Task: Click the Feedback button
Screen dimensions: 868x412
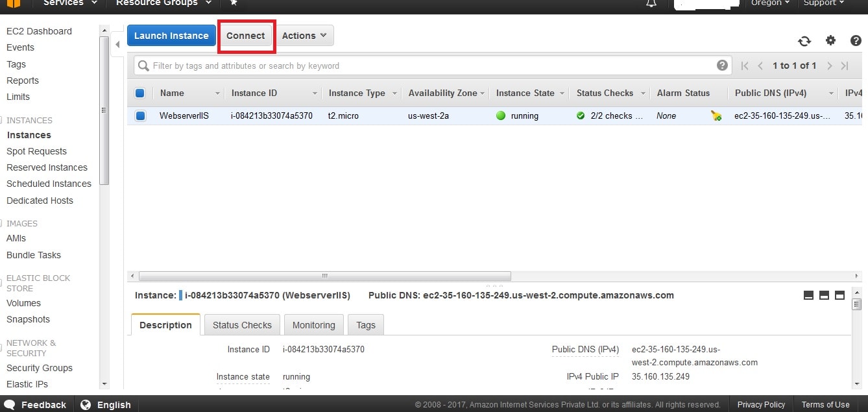Action: (36, 405)
